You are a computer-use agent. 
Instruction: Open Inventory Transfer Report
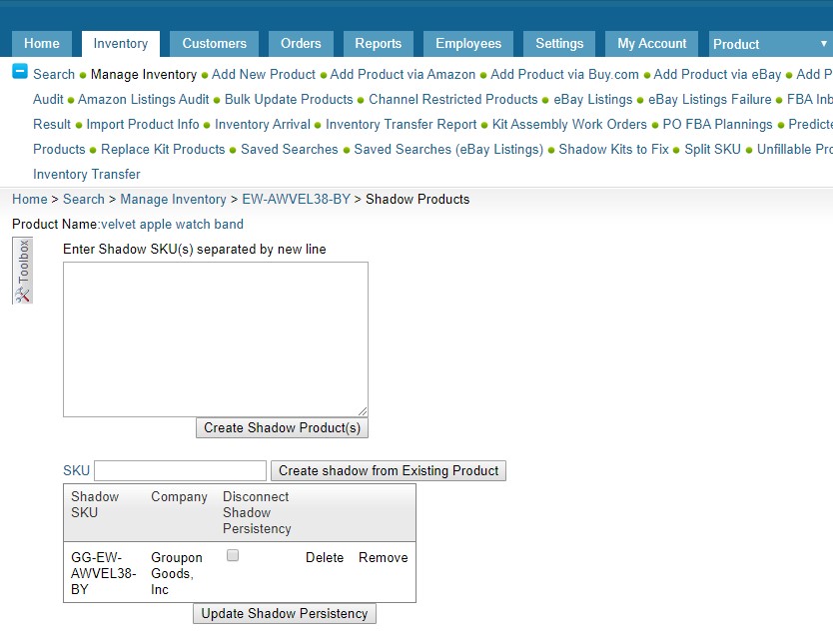coord(402,124)
